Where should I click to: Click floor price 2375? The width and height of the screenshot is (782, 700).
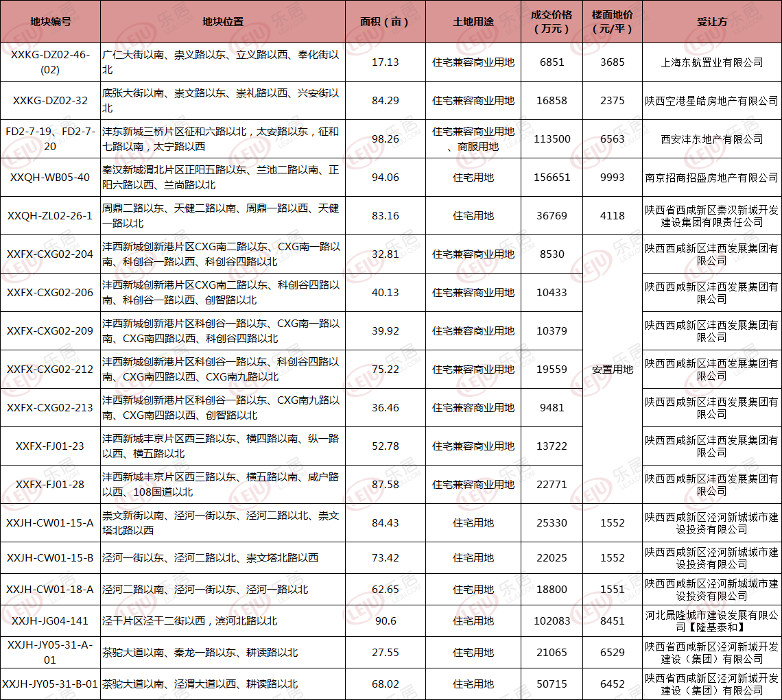tap(613, 101)
